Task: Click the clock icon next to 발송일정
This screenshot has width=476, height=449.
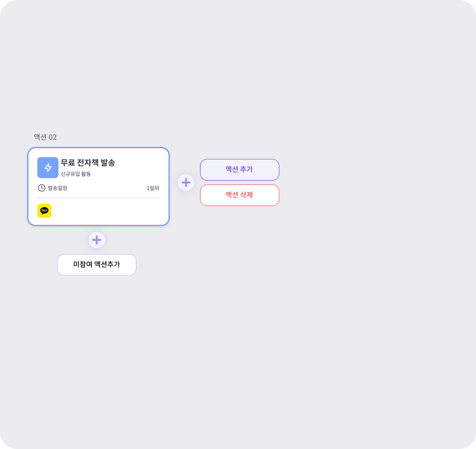Action: point(41,188)
